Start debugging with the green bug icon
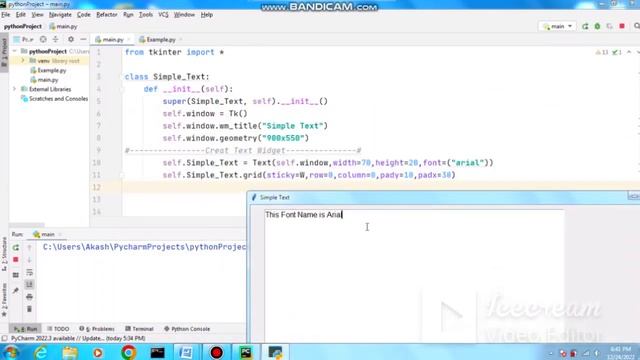 [597, 26]
